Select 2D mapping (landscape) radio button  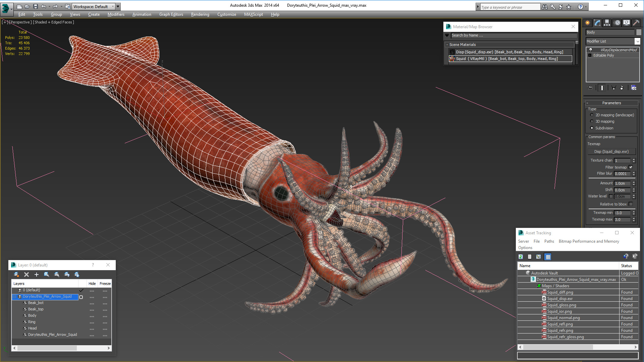pos(592,115)
